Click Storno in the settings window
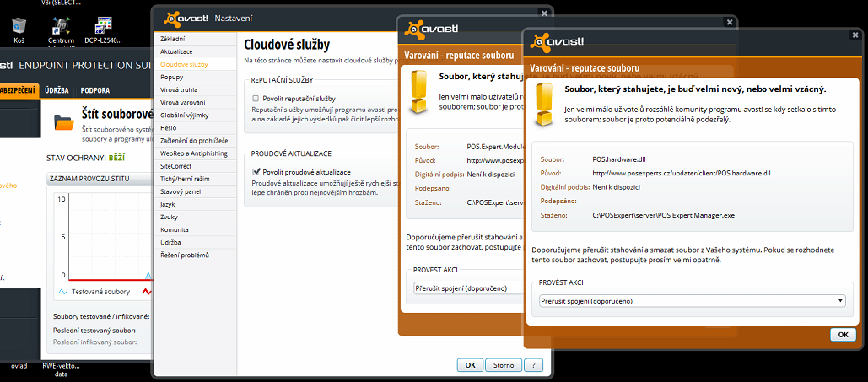The width and height of the screenshot is (868, 382). [x=503, y=365]
